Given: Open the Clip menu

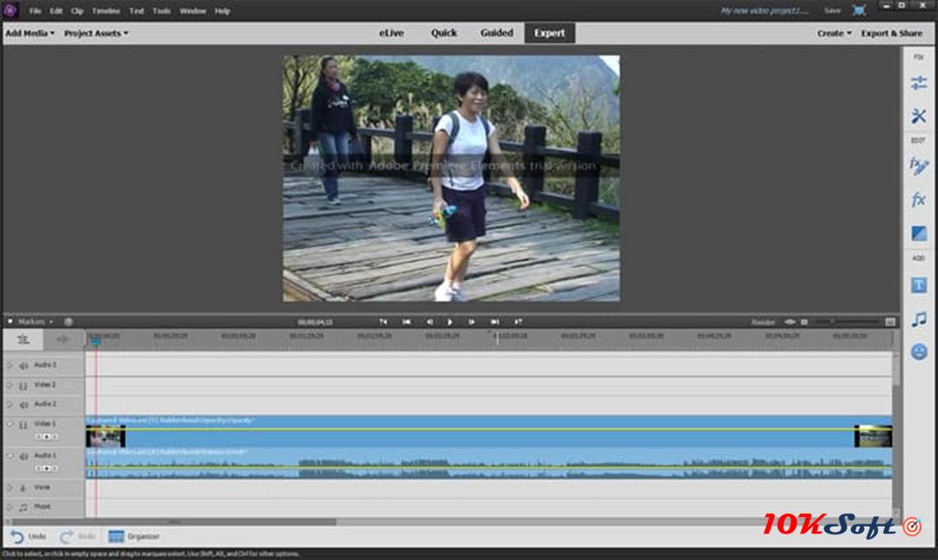Looking at the screenshot, I should pos(78,10).
